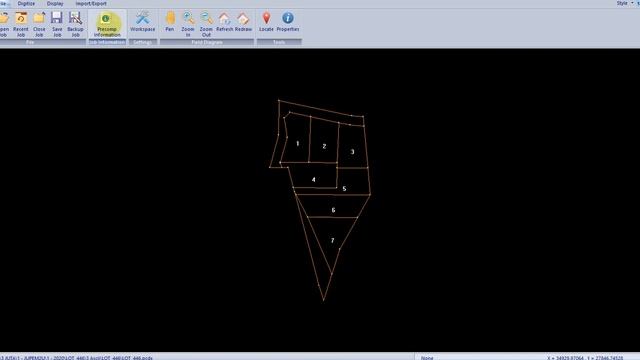Select lot label 7 in the diagram

(x=332, y=240)
